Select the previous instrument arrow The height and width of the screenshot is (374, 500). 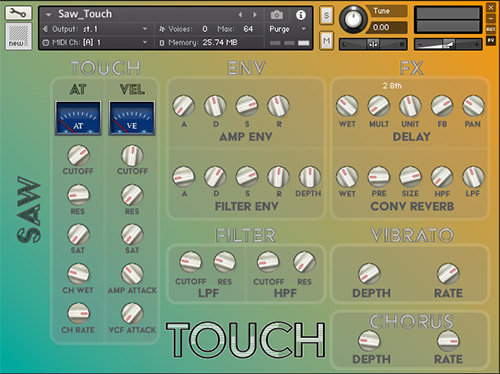coord(240,15)
